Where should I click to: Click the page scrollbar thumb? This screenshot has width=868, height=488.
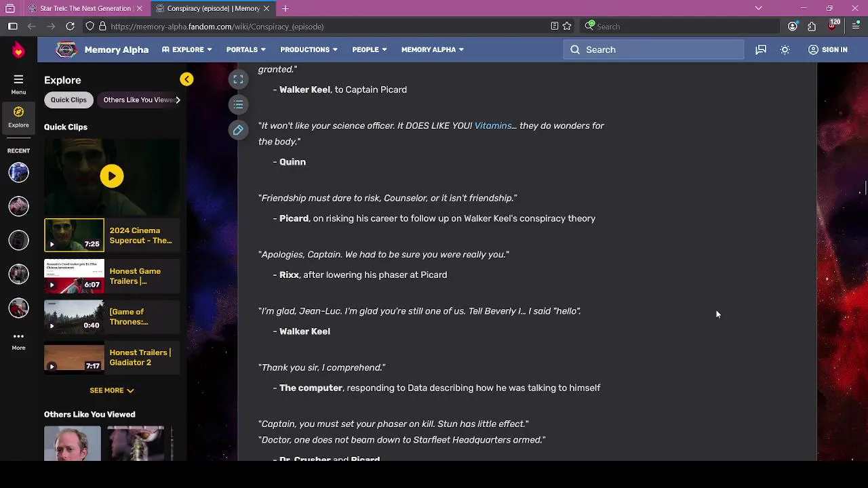865,188
